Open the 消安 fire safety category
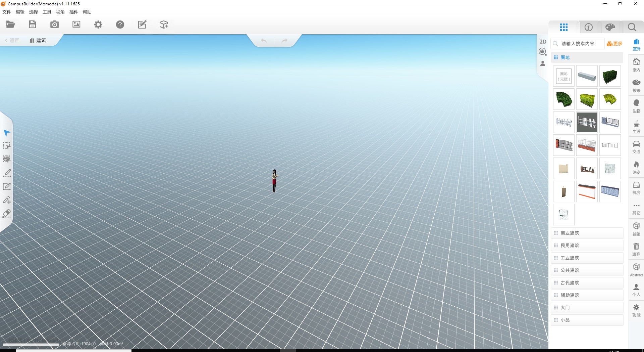 636,168
